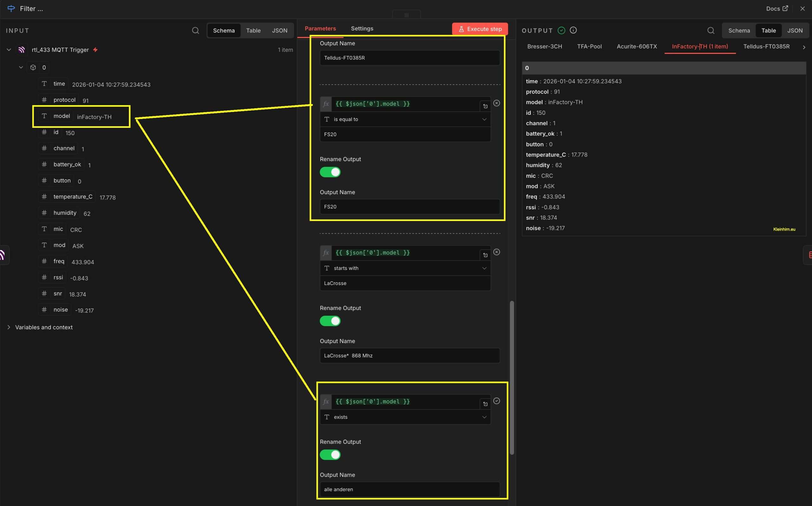Disable Rename Output toggle for LaCrosse

tap(330, 321)
